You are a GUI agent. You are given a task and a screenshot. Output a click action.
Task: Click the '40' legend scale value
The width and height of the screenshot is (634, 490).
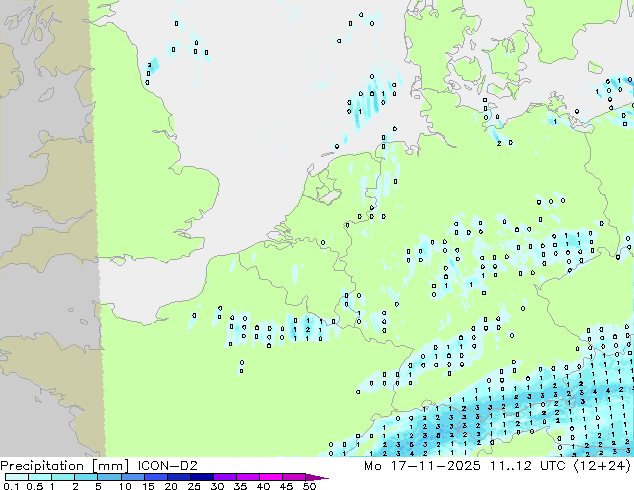pyautogui.click(x=263, y=486)
